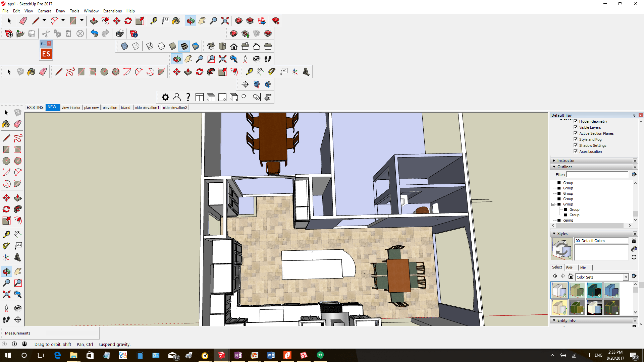Switch to the Edit tab in Styles
This screenshot has width=644, height=362.
click(569, 268)
